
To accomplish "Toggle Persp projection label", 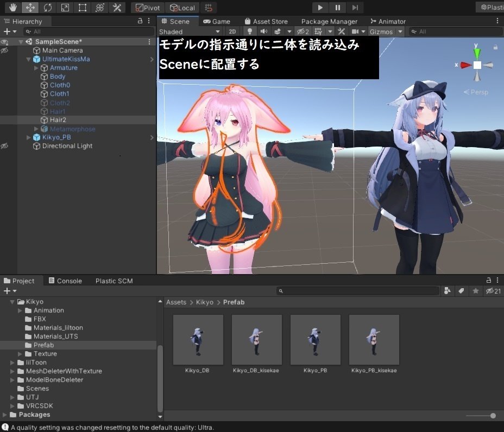I will [x=476, y=92].
